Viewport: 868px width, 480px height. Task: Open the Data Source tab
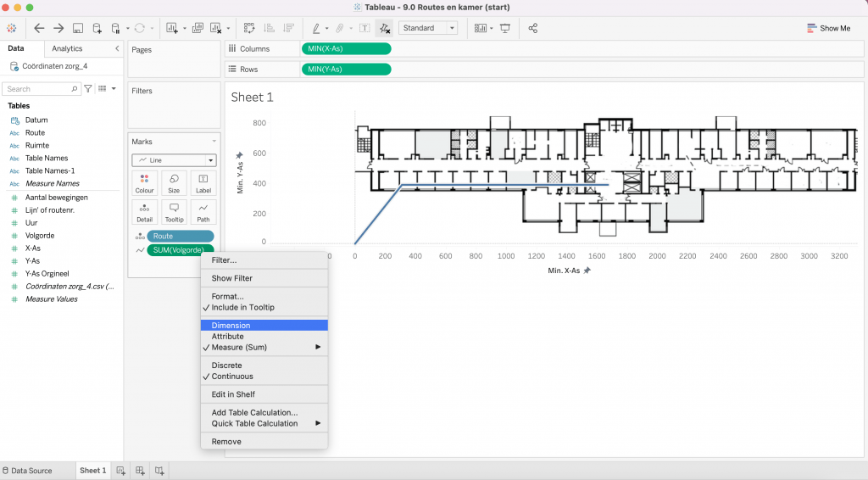31,471
